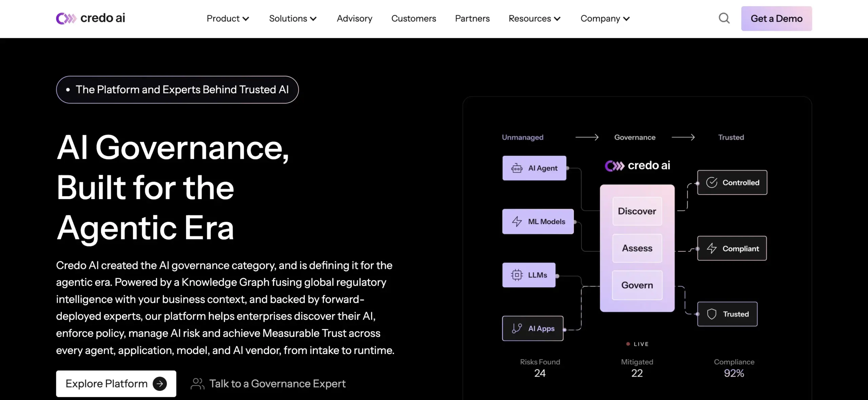Viewport: 868px width, 400px height.
Task: Click the people icon beside Talk to Expert
Action: click(x=197, y=384)
